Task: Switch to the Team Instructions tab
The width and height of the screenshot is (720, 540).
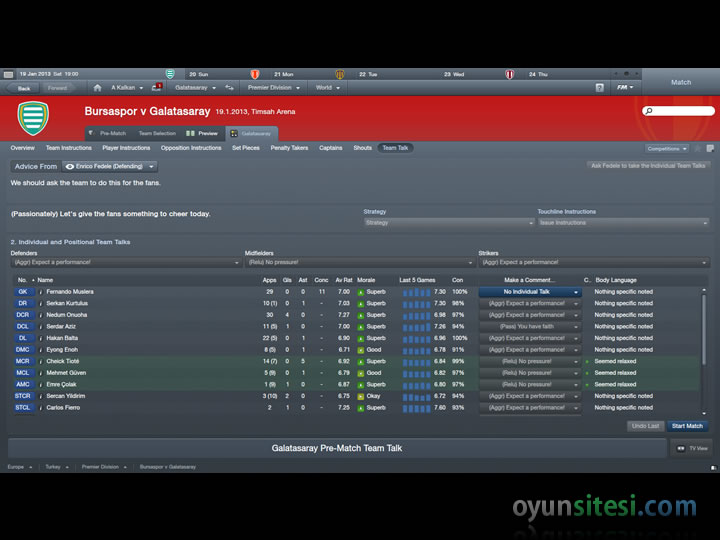Action: click(68, 148)
